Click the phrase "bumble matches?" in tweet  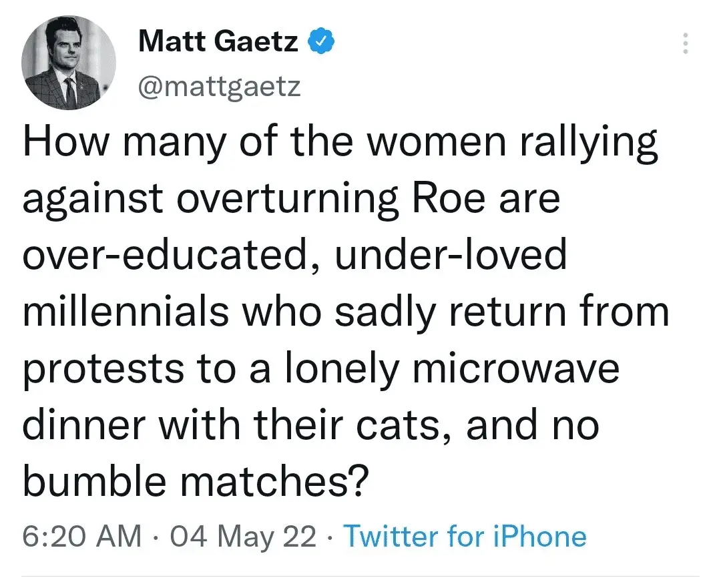coord(196,481)
